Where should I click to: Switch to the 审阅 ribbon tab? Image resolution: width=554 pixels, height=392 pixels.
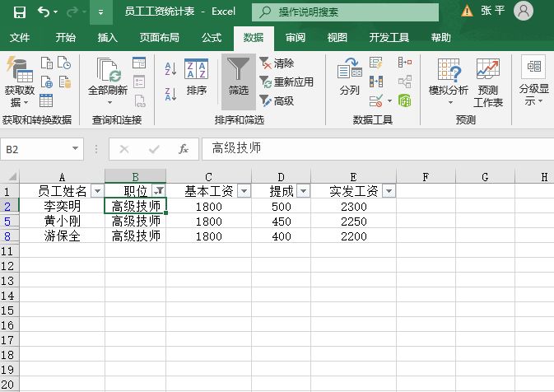tap(296, 37)
